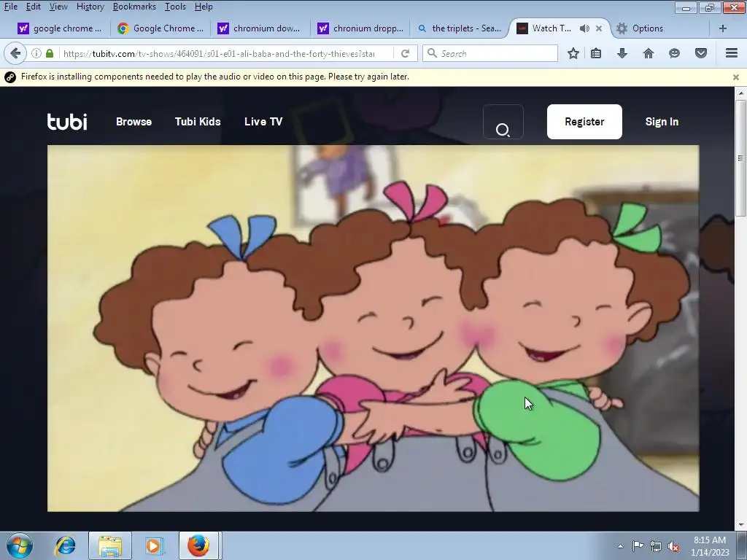Click the Sign In link

pyautogui.click(x=662, y=122)
